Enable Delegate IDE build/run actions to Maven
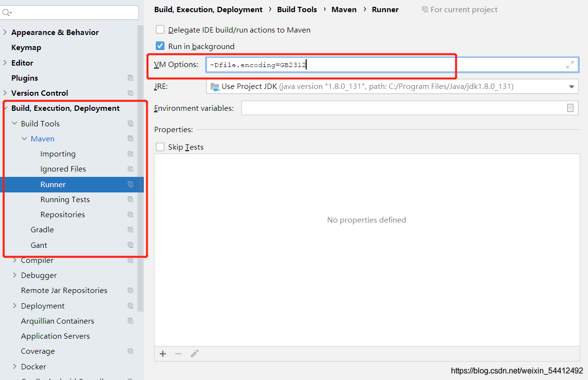 [x=160, y=30]
